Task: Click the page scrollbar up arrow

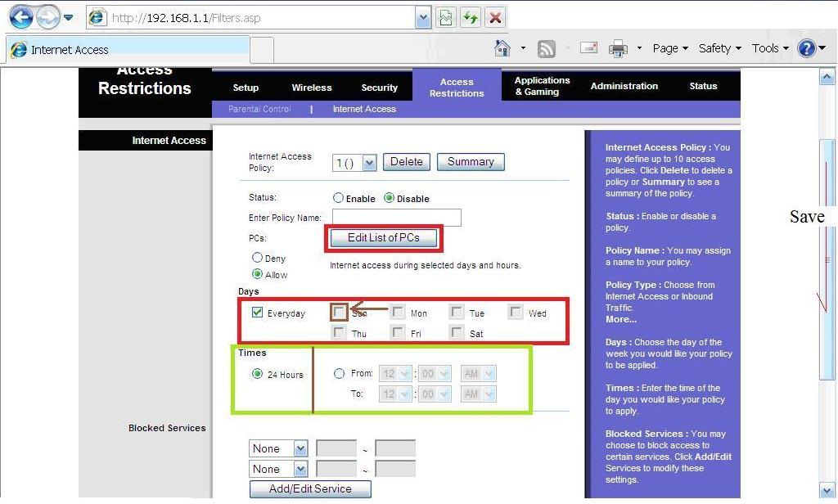Action: 827,78
